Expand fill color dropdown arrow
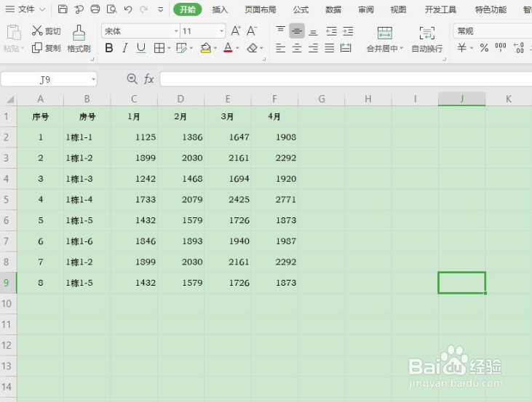 point(215,48)
